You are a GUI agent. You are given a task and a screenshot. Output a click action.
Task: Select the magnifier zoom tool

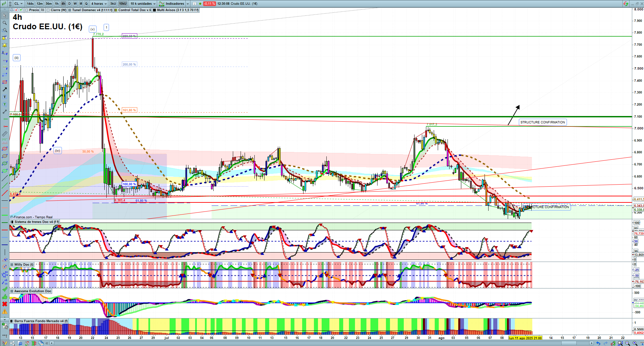(5, 23)
